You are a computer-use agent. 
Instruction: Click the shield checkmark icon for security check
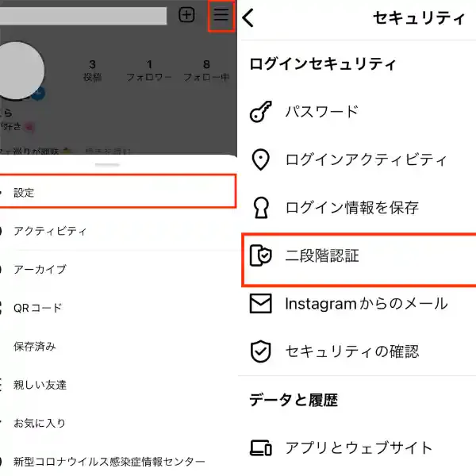point(261,351)
